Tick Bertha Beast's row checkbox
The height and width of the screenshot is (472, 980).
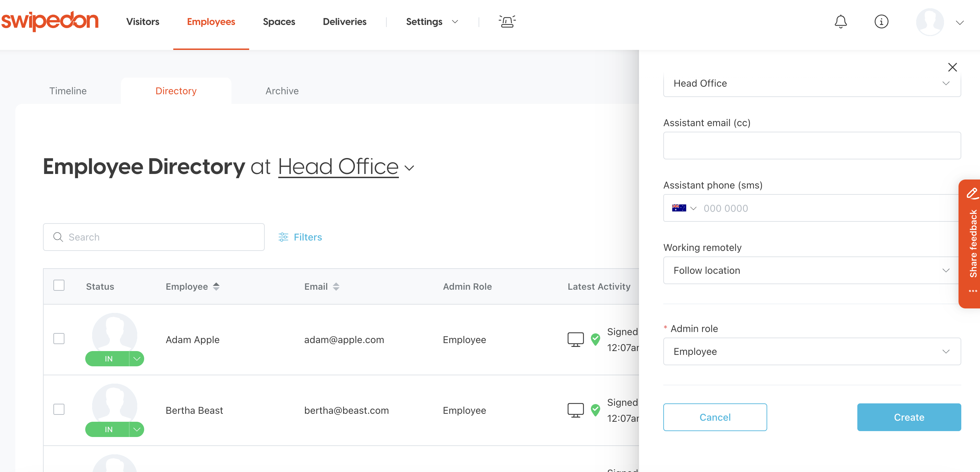[59, 409]
